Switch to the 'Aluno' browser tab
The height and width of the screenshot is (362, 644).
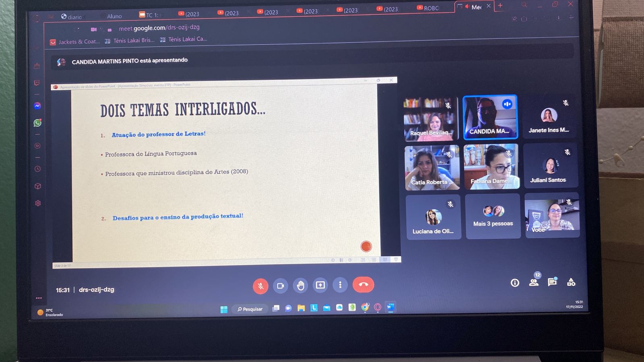114,16
